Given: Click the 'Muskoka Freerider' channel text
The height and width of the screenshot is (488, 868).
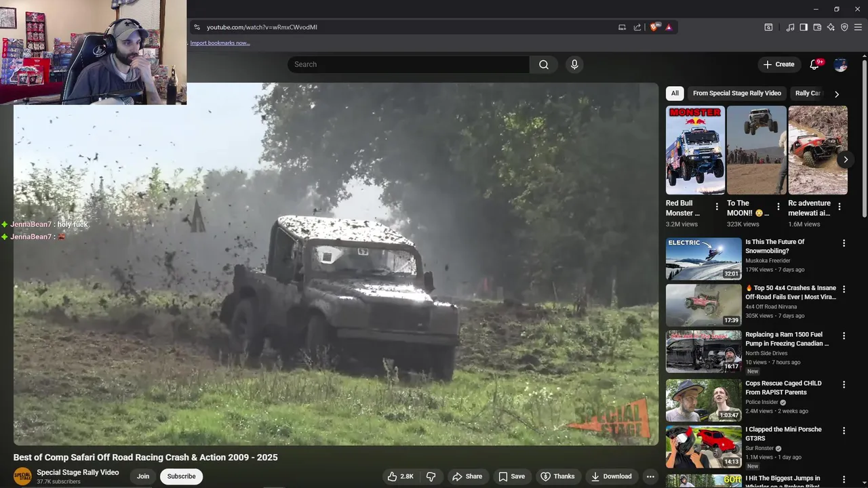Looking at the screenshot, I should [x=768, y=260].
